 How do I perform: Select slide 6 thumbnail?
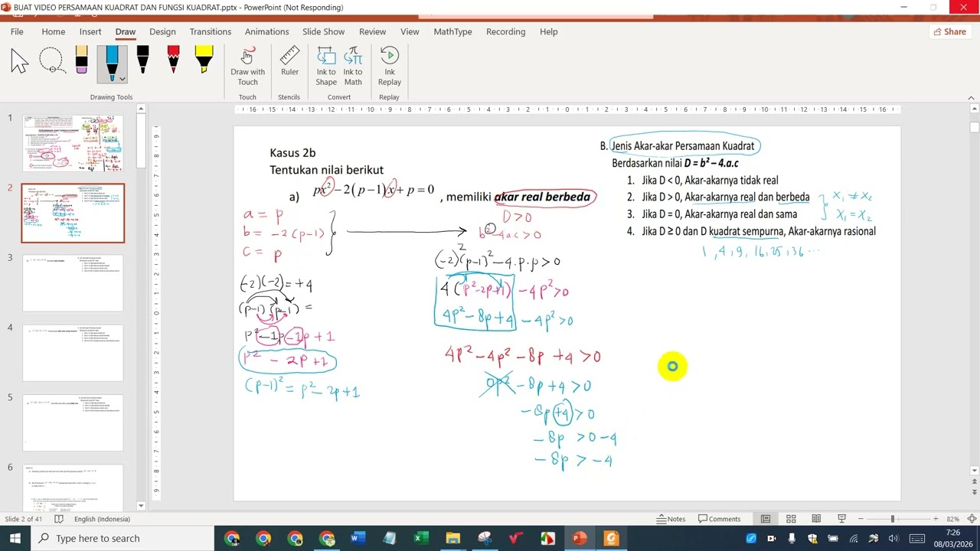(x=73, y=487)
